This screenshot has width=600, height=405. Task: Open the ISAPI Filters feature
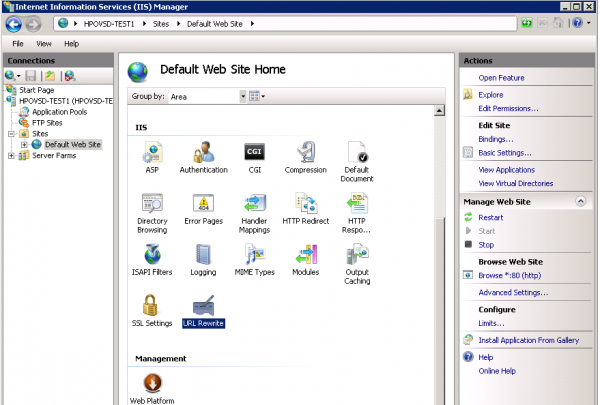(152, 260)
